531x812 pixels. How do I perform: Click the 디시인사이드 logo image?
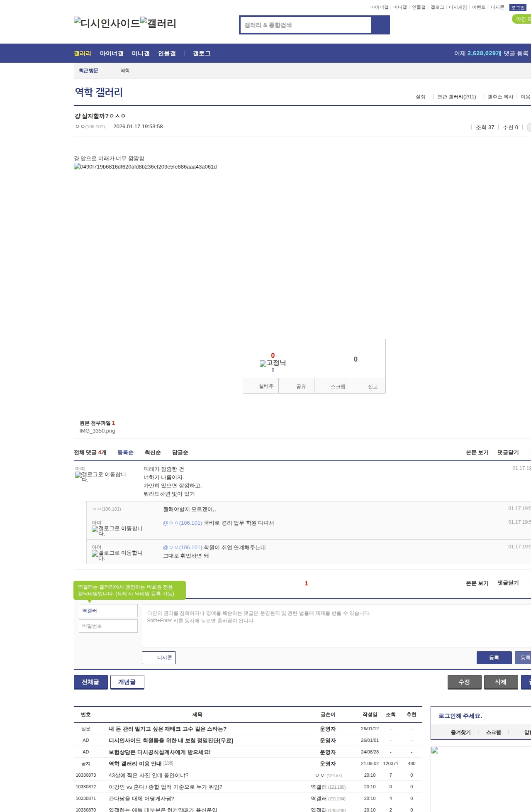click(107, 23)
